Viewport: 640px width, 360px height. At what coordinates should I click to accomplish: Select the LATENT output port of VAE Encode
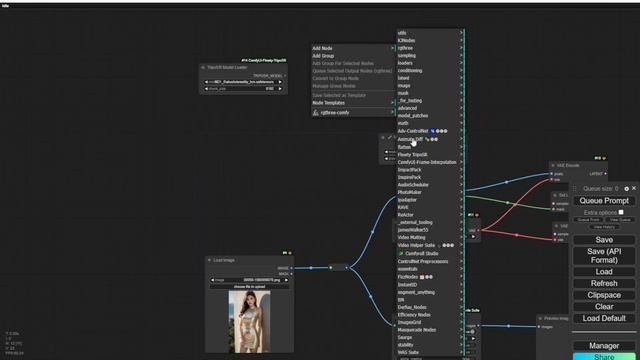605,173
